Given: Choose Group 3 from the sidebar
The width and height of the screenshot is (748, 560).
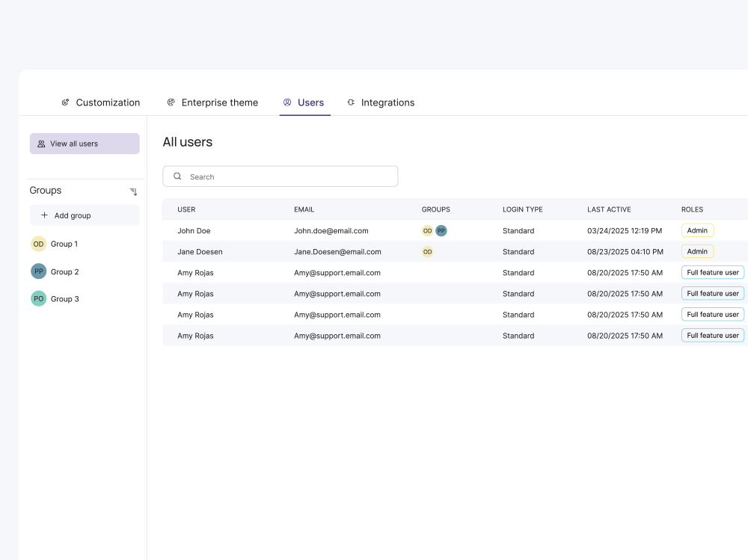Looking at the screenshot, I should pyautogui.click(x=55, y=299).
